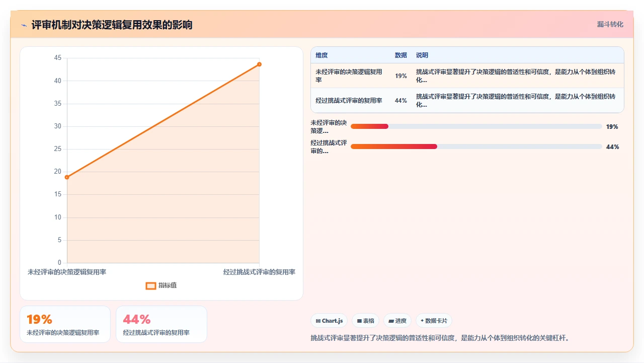Click the 数据 column header
The image size is (644, 363).
[x=401, y=55]
